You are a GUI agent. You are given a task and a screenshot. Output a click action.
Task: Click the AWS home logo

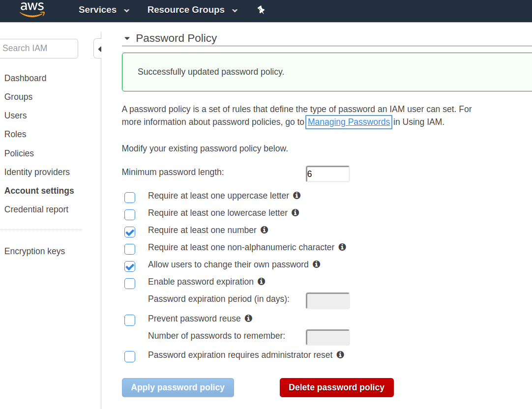32,10
